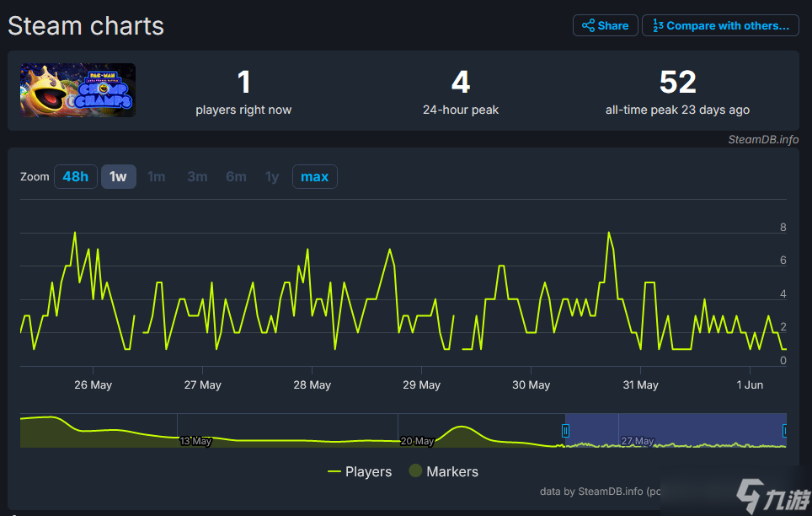Select the 1w zoom range
Screen dimensions: 812x516
click(x=118, y=176)
